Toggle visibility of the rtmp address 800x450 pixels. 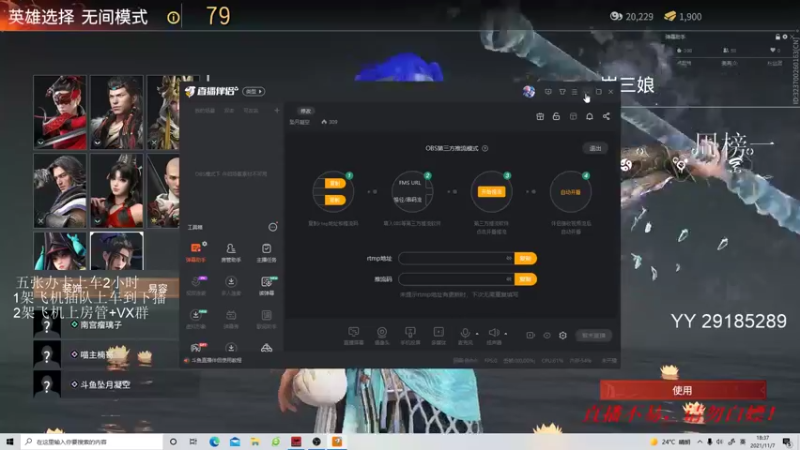pos(509,259)
